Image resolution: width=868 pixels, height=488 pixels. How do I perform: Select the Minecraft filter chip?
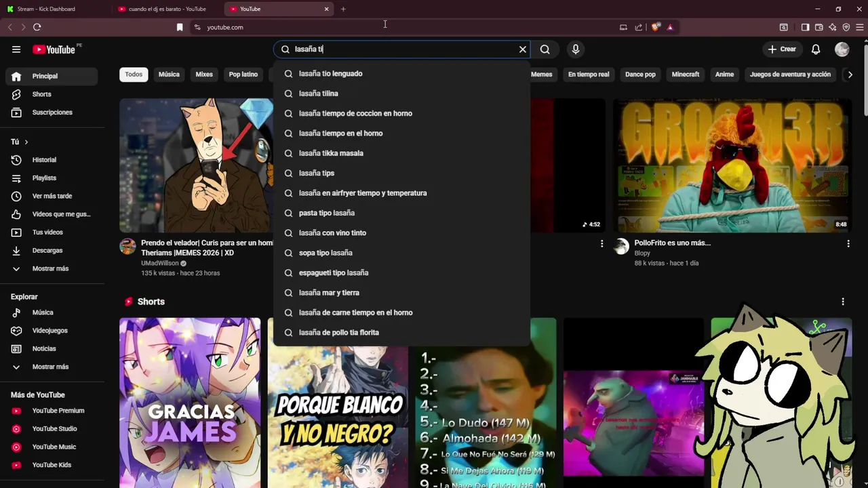coord(686,75)
